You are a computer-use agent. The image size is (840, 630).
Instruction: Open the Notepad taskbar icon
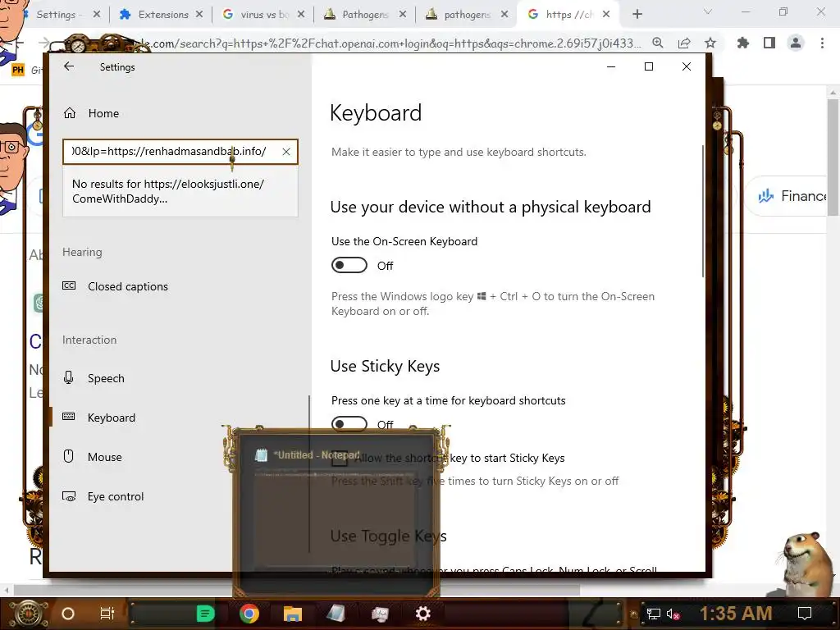pos(336,614)
